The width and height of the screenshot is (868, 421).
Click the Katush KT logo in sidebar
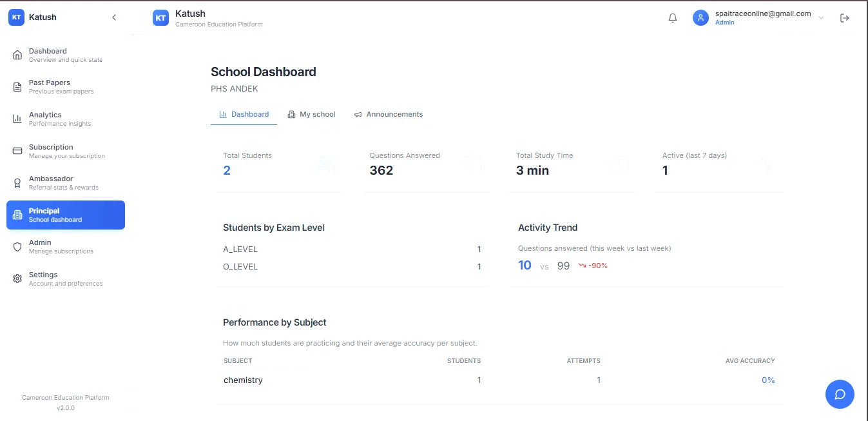pos(16,17)
